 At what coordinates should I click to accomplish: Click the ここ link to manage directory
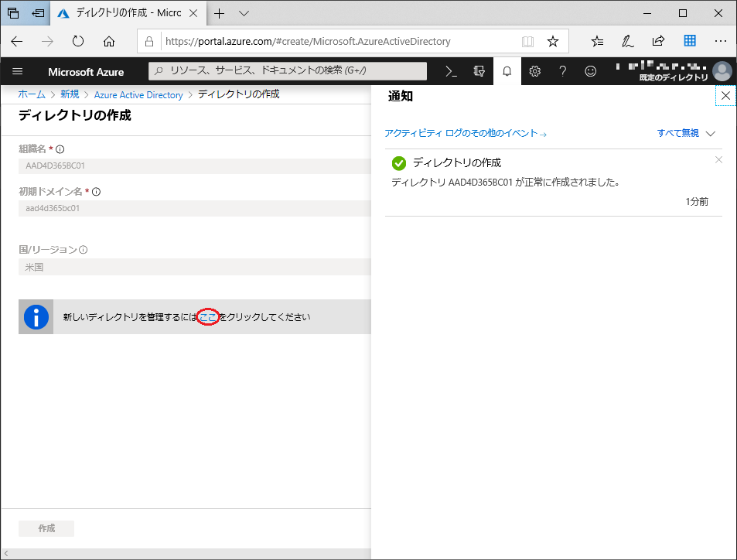[208, 317]
